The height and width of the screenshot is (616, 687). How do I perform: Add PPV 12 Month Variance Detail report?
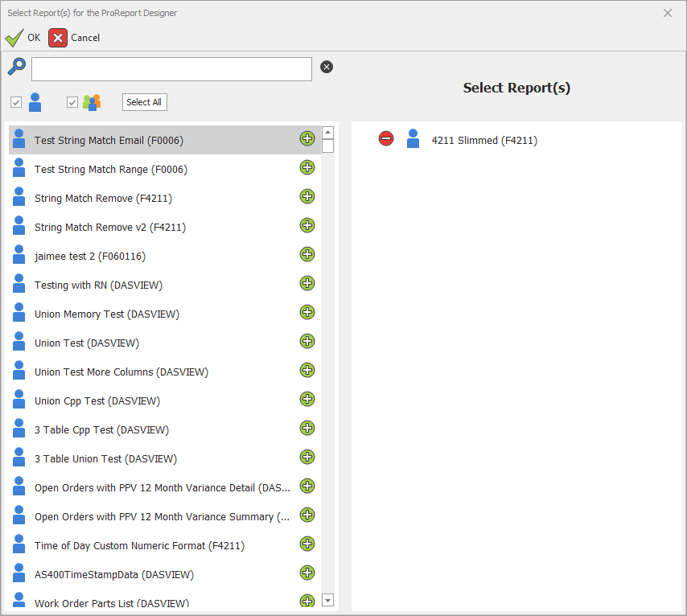(x=307, y=486)
